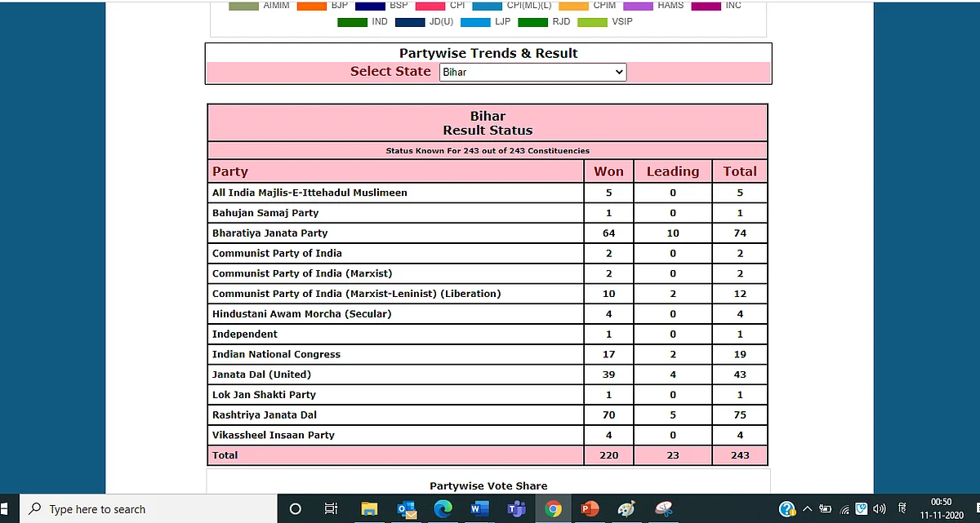Open the Wi-Fi network tray icon

[844, 508]
